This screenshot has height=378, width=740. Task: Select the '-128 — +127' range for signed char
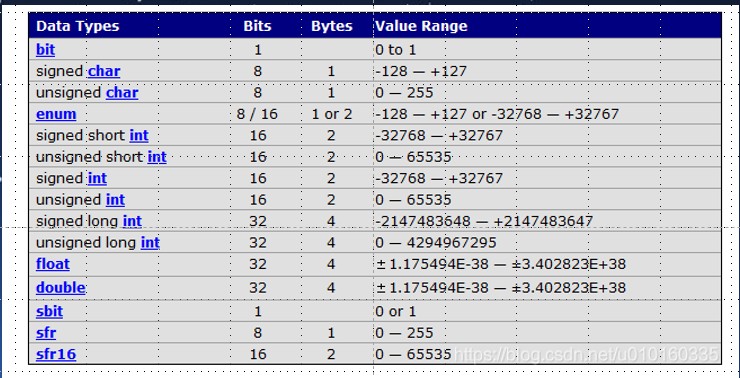tap(421, 71)
